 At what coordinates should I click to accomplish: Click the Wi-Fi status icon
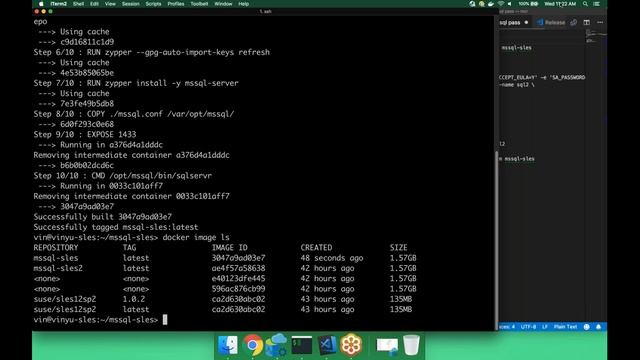tap(500, 4)
